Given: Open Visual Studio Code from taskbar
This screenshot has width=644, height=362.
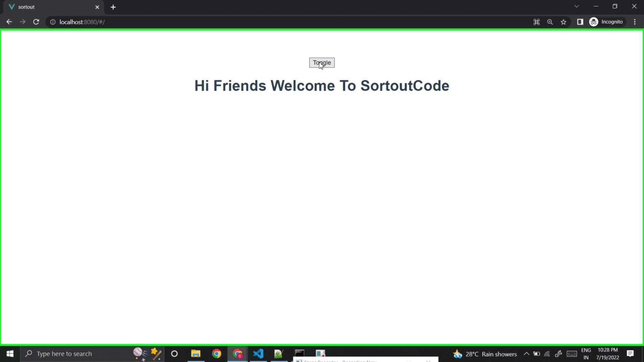Looking at the screenshot, I should click(258, 354).
